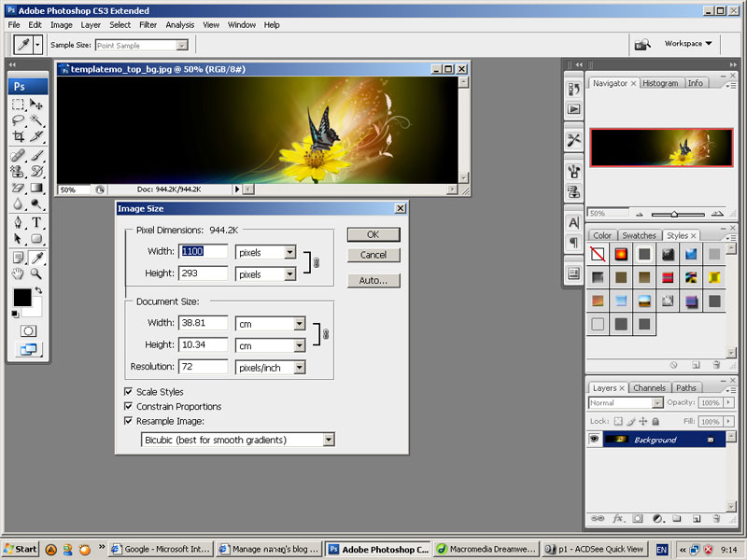Click the swap foreground/background colors icon

(x=38, y=290)
